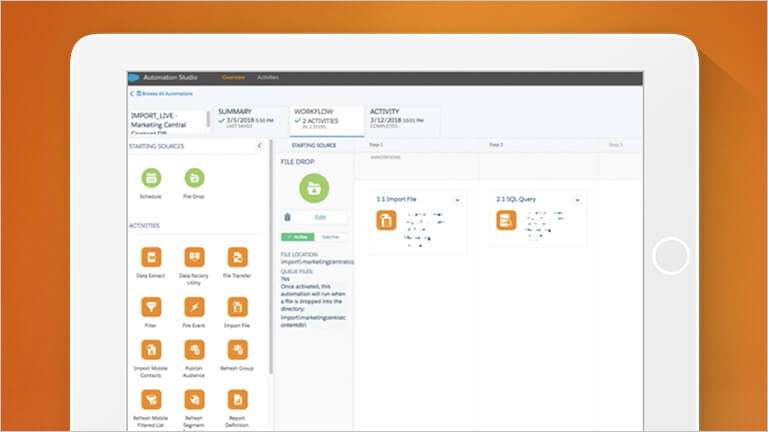Switch to the Overview tab

(233, 77)
